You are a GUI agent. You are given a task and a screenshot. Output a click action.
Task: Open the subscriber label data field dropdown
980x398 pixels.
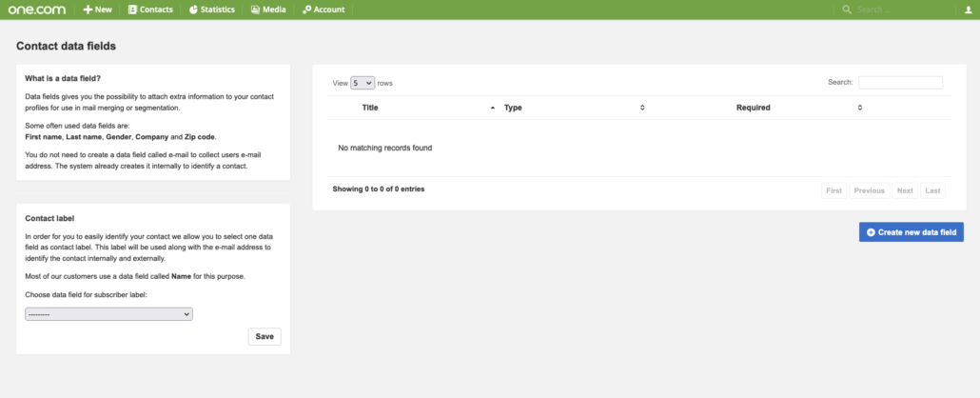tap(108, 314)
